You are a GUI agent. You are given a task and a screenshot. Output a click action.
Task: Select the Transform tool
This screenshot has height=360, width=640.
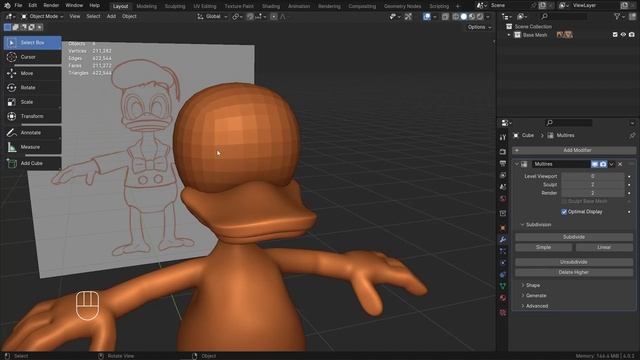(33, 116)
